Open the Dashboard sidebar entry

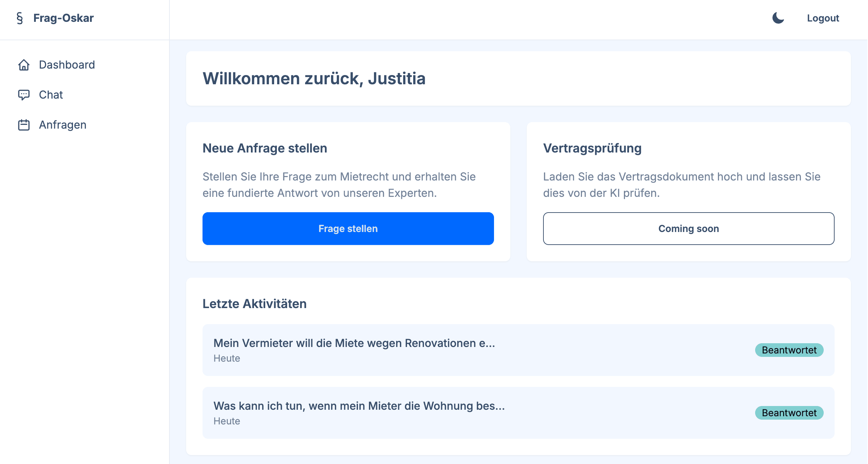(67, 65)
